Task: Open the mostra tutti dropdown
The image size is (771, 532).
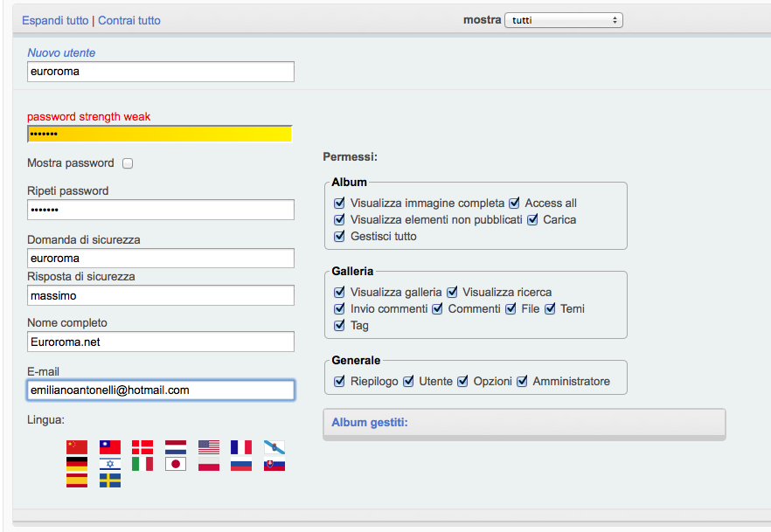Action: point(564,20)
